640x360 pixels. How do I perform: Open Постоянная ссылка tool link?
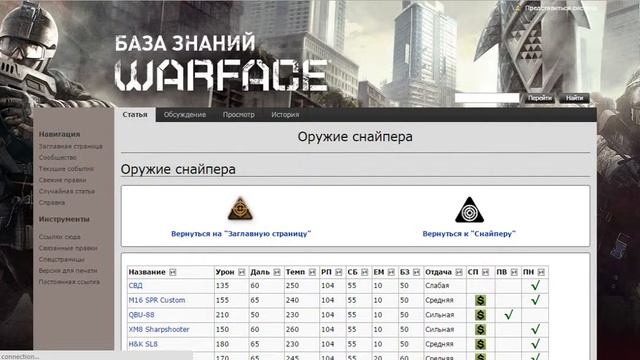coord(69,282)
